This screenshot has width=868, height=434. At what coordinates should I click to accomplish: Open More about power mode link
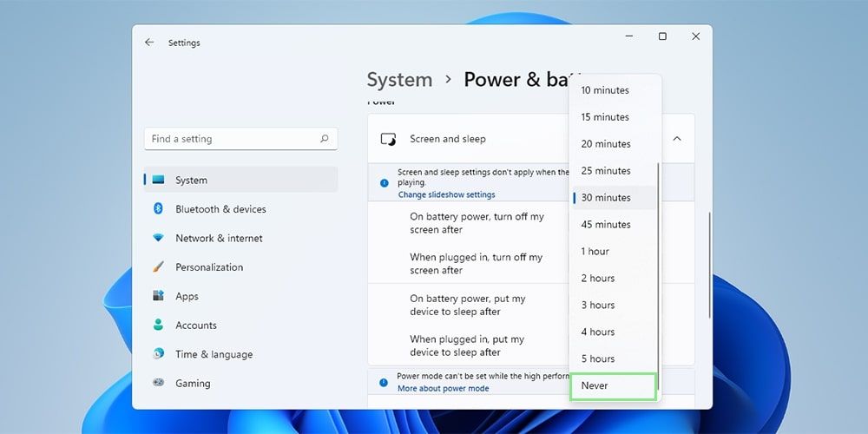[443, 389]
